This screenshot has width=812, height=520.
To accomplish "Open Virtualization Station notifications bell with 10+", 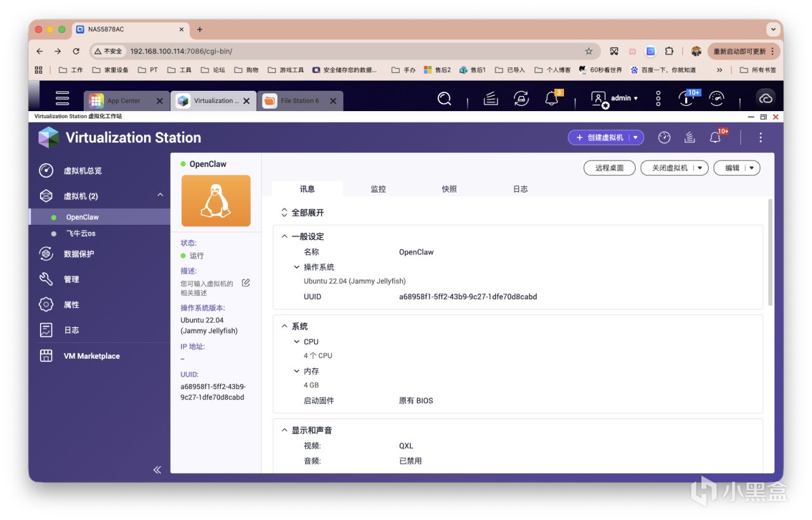I will [717, 137].
